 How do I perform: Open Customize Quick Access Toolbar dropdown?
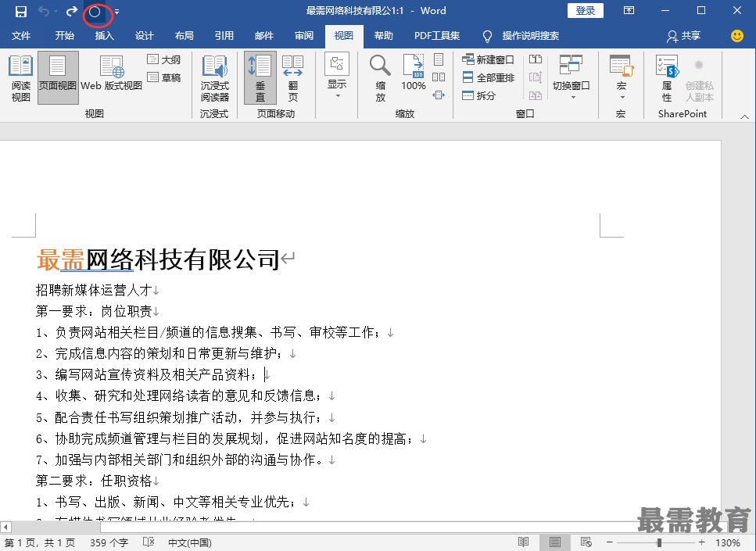click(x=116, y=12)
